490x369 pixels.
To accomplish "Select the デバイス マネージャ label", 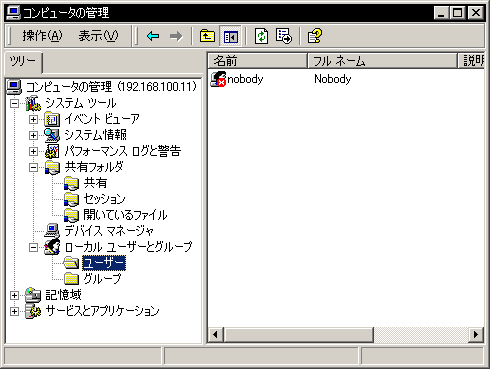I will (109, 231).
